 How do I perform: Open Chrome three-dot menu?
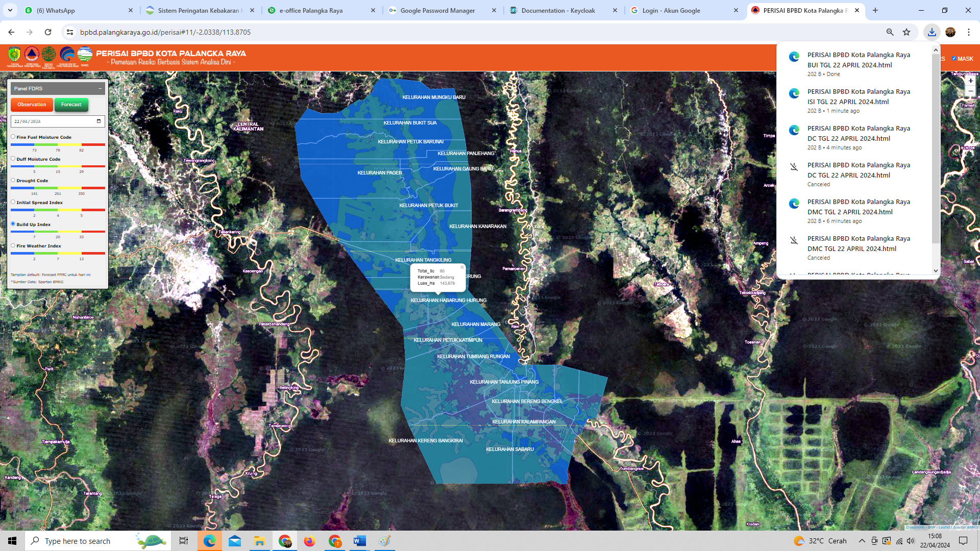tap(968, 32)
